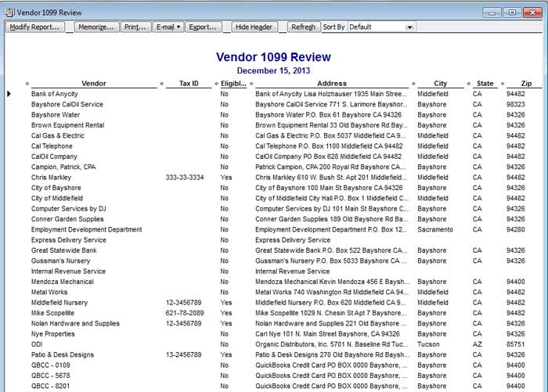Select vendor Great Statewide Bank
548x392 pixels.
[64, 250]
